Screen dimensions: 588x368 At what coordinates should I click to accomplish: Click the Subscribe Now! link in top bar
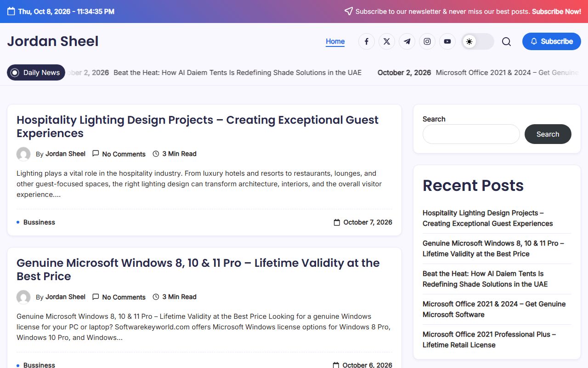click(556, 11)
